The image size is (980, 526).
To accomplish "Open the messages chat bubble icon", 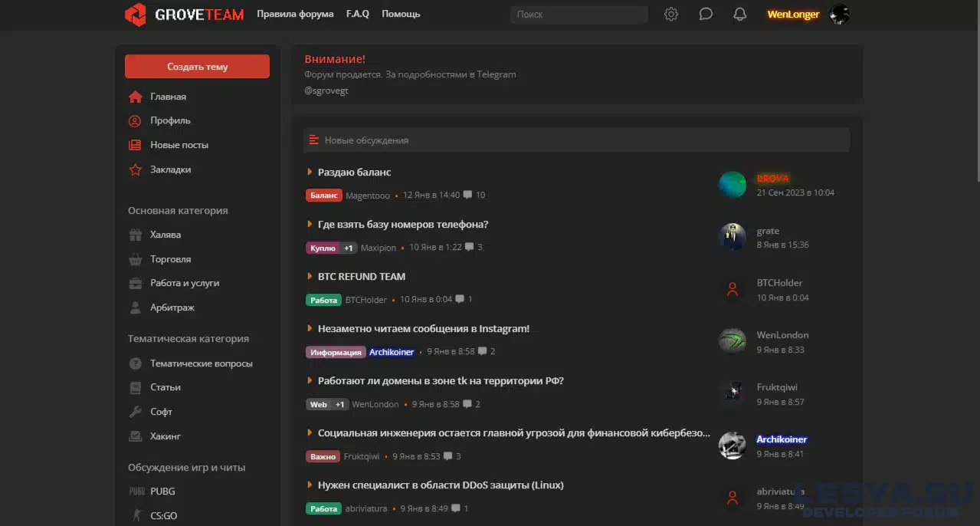I will coord(706,15).
